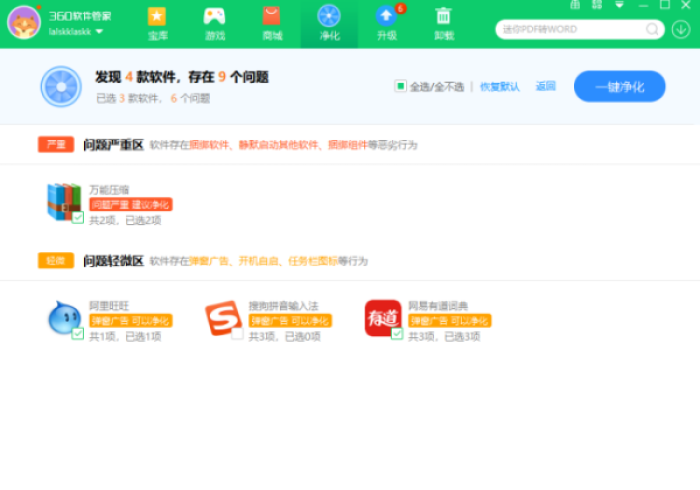The image size is (700, 490).
Task: Toggle the 全选/全不选 checkbox
Action: tap(400, 86)
